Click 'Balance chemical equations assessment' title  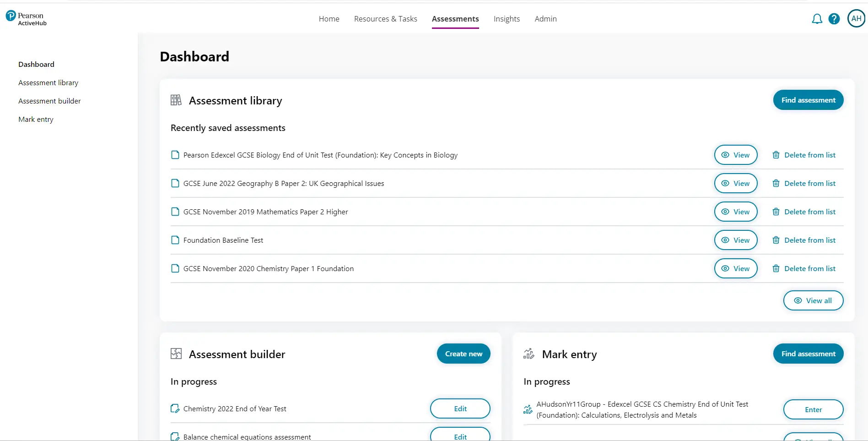[x=247, y=437]
